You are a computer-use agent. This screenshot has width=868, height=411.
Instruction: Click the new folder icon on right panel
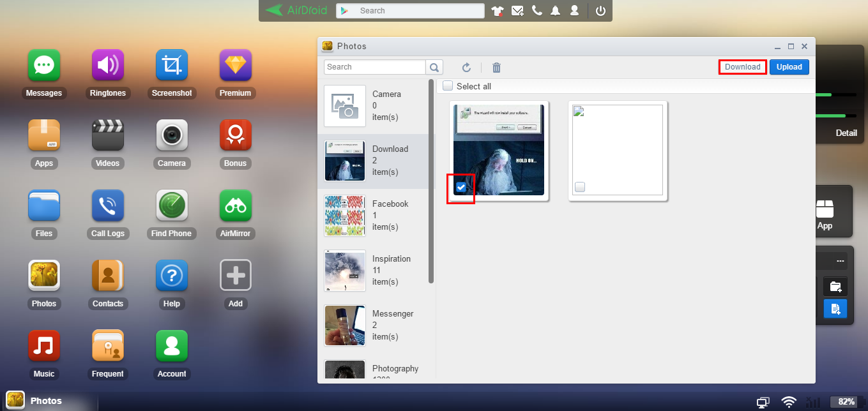pyautogui.click(x=835, y=287)
